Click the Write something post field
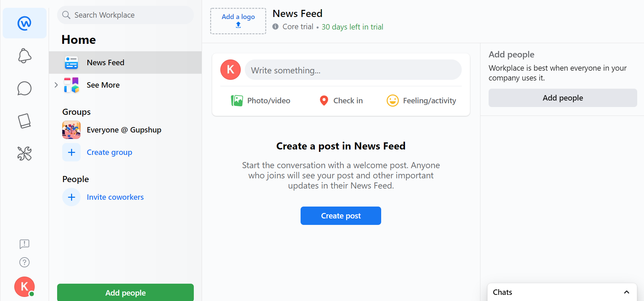Image resolution: width=644 pixels, height=301 pixels. pyautogui.click(x=353, y=70)
